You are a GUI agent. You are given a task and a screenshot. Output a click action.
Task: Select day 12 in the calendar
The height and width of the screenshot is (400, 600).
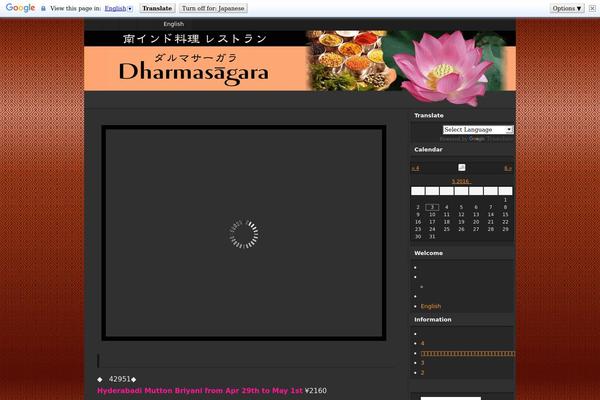pyautogui.click(x=461, y=214)
